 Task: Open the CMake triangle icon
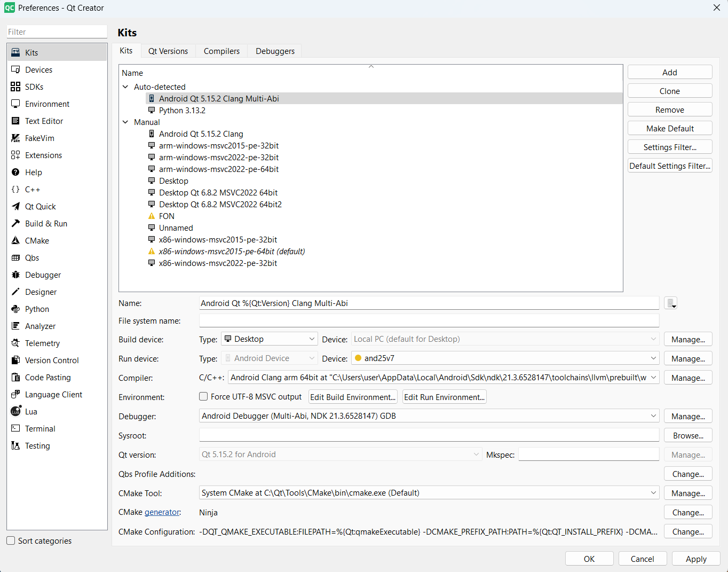(15, 240)
